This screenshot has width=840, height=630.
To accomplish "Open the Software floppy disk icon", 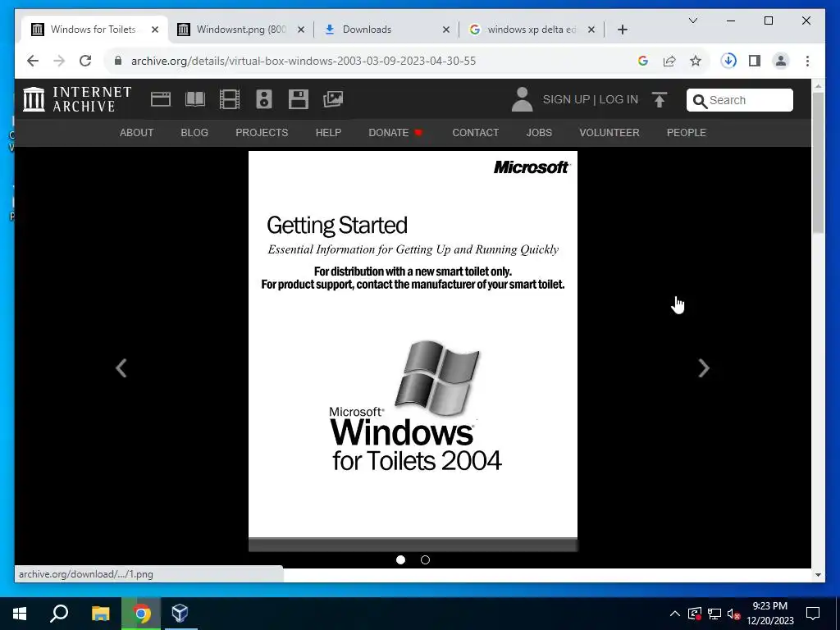I will coord(299,99).
